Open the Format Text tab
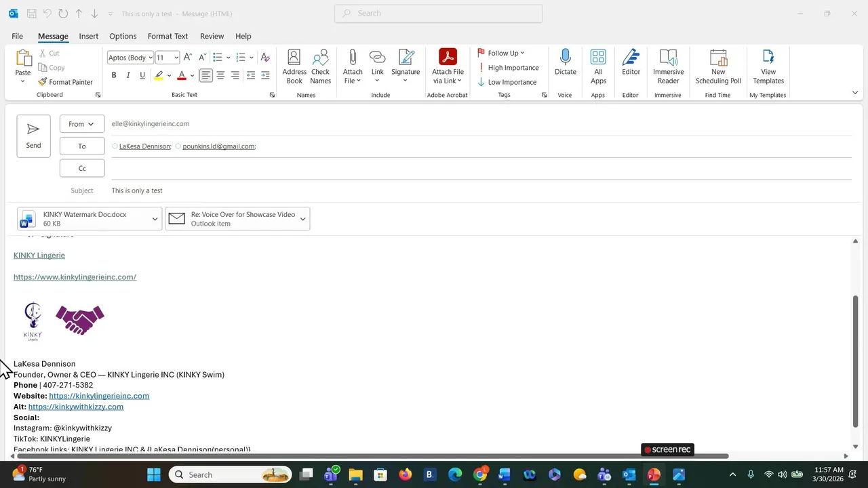Image resolution: width=868 pixels, height=488 pixels. [167, 36]
